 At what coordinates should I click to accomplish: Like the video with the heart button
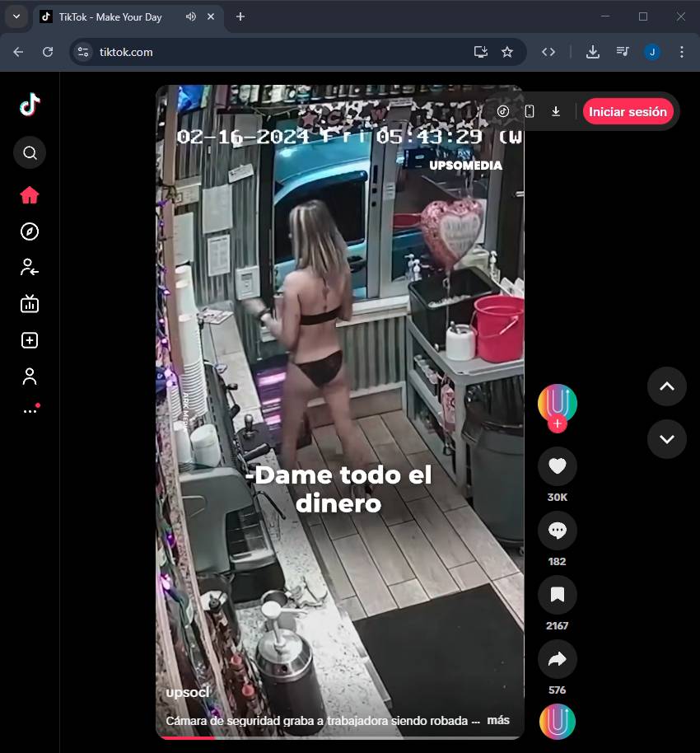[x=558, y=466]
